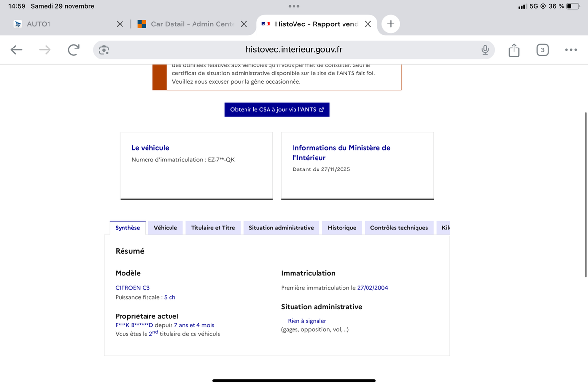Close the HistoVec tab
This screenshot has height=386, width=588.
click(368, 24)
